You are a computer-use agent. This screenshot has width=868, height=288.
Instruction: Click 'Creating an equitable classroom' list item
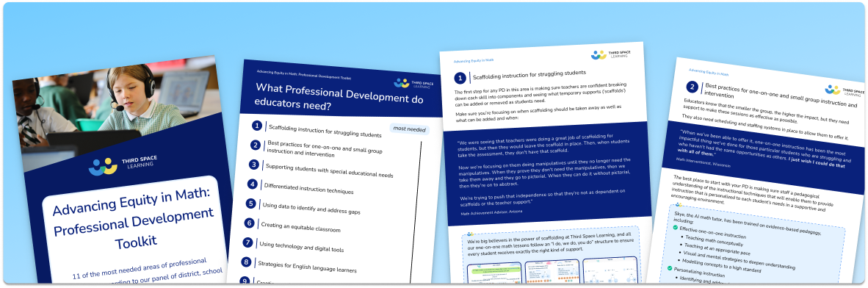click(x=300, y=226)
